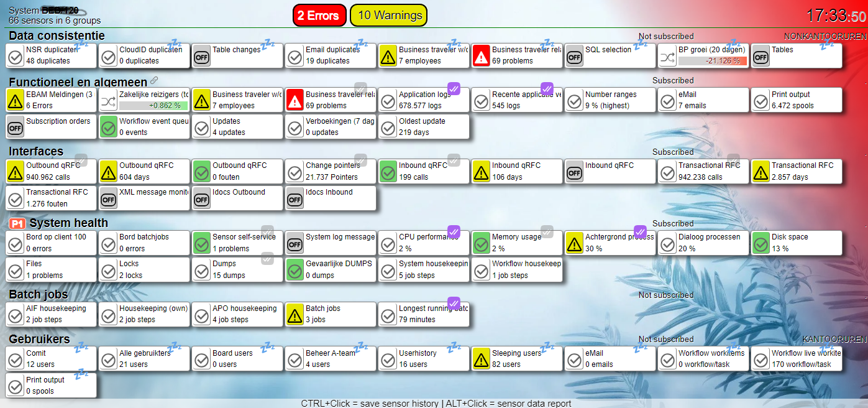Open the Sleeping users sensor tile
Viewport: 868px width, 408px height.
click(x=517, y=358)
